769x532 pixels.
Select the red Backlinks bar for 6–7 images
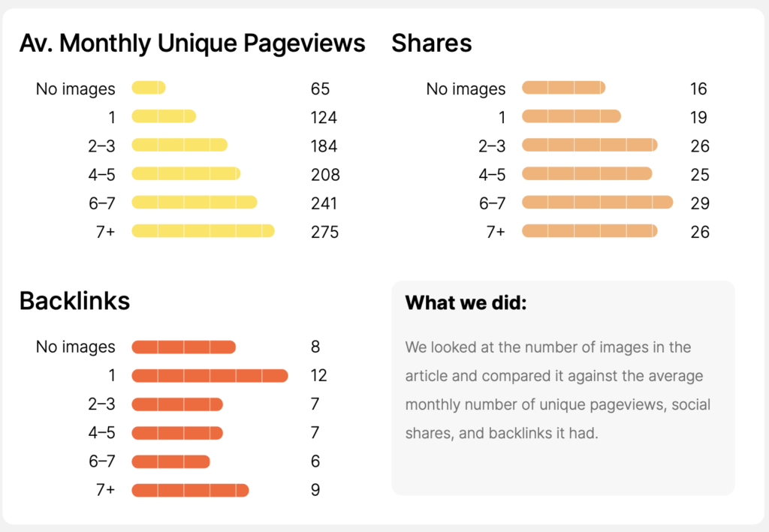tap(170, 461)
